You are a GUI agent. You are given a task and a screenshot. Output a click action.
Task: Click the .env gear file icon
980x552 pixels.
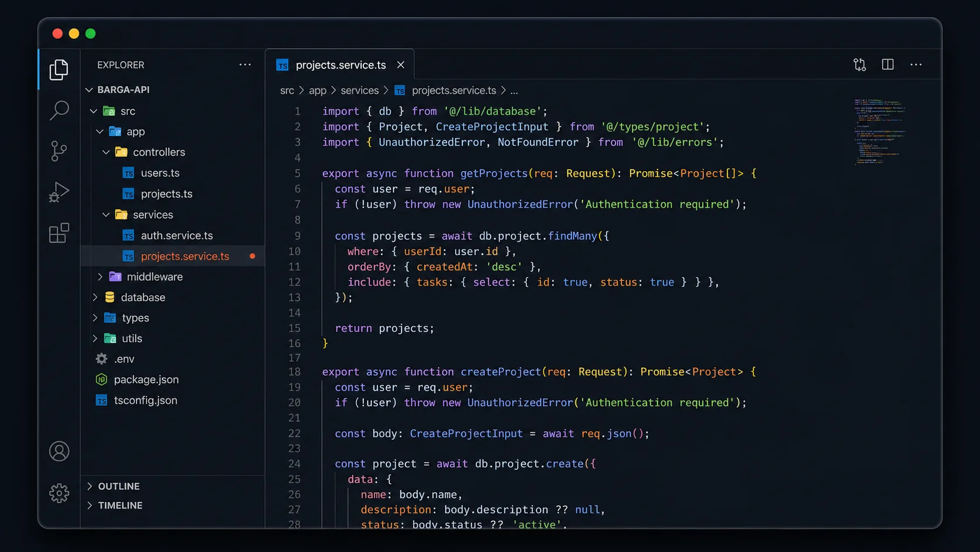pos(101,359)
